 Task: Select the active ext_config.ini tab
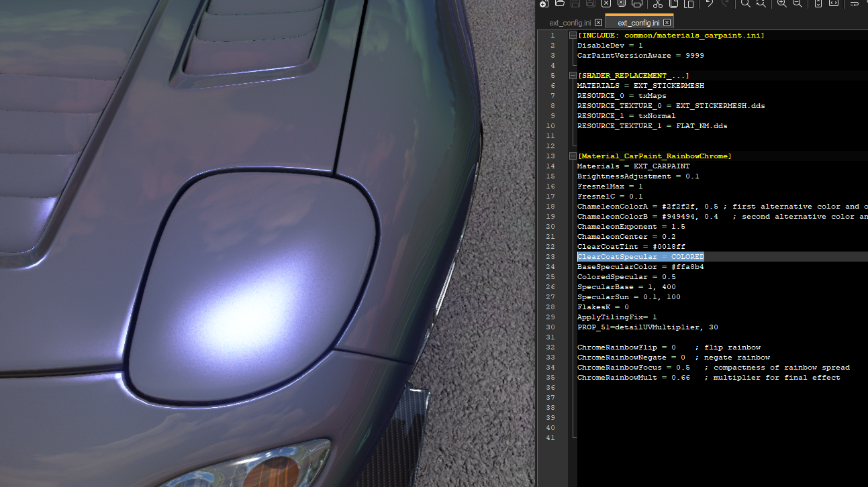tap(638, 22)
